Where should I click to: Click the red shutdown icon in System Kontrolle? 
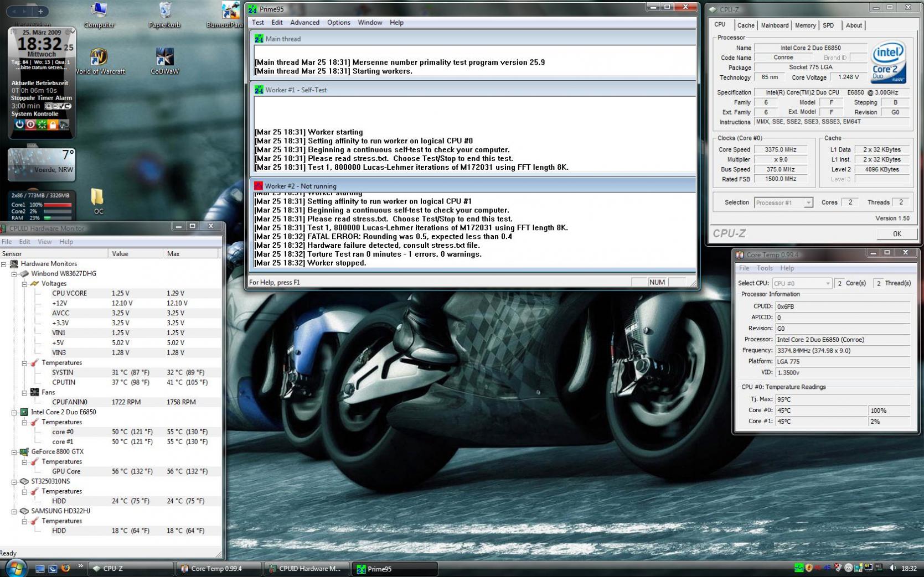pyautogui.click(x=30, y=124)
